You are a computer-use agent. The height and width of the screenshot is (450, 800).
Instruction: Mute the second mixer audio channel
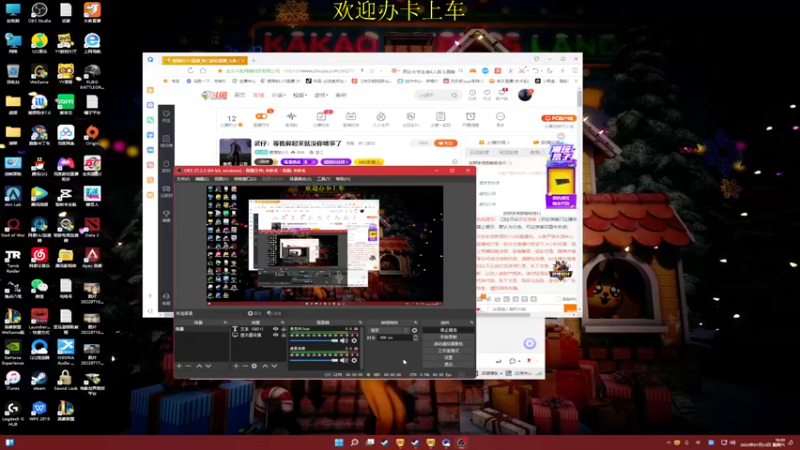(x=344, y=360)
